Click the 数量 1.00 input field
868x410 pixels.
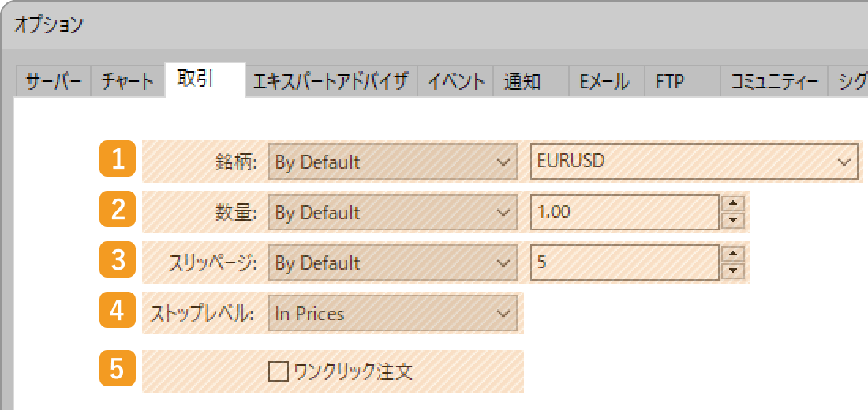pyautogui.click(x=625, y=212)
